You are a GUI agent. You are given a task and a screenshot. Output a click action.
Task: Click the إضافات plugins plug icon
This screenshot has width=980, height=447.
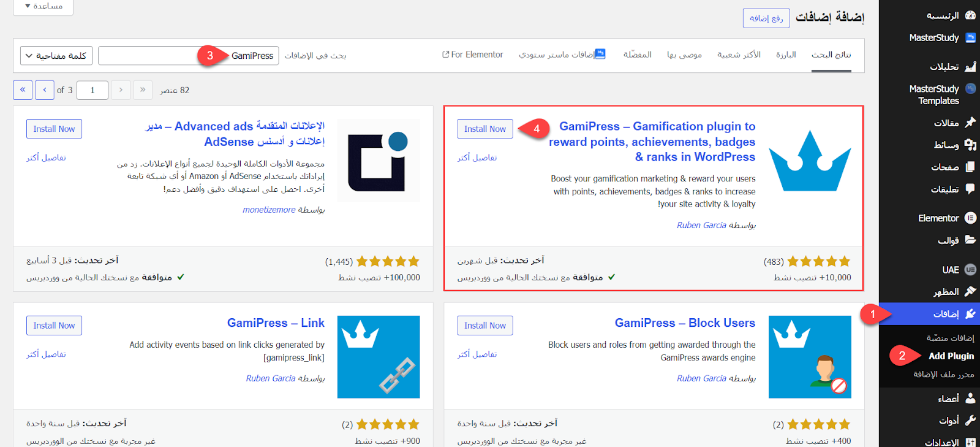970,314
